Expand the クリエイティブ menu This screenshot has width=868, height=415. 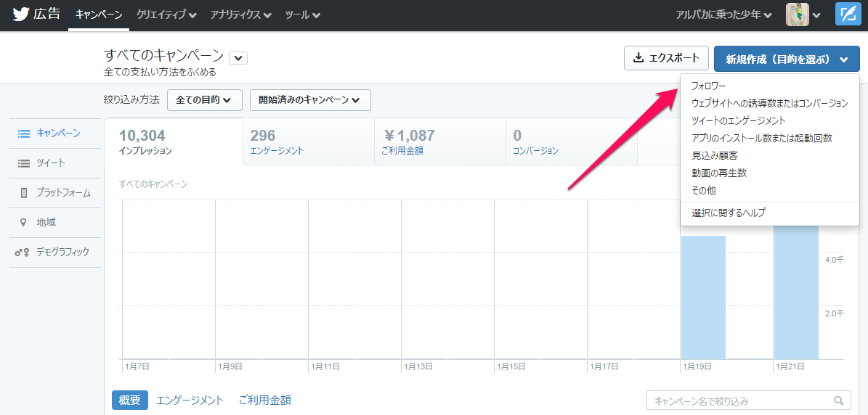166,15
